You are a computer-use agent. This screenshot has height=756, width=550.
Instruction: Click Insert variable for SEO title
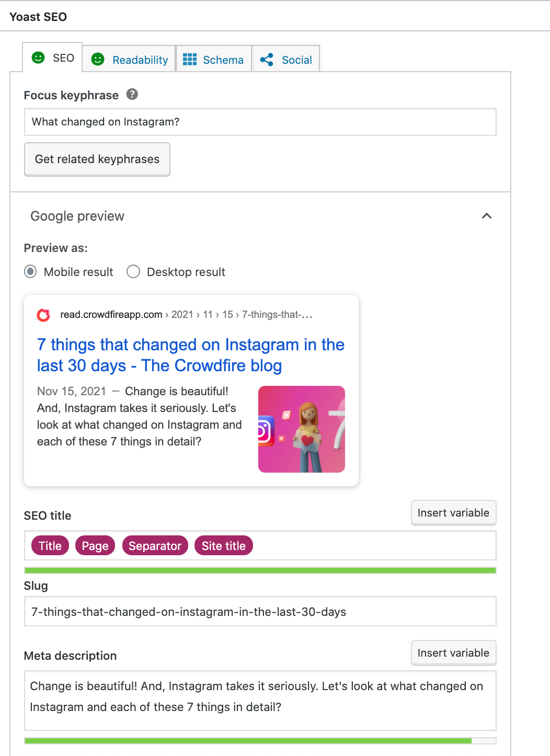pos(453,513)
